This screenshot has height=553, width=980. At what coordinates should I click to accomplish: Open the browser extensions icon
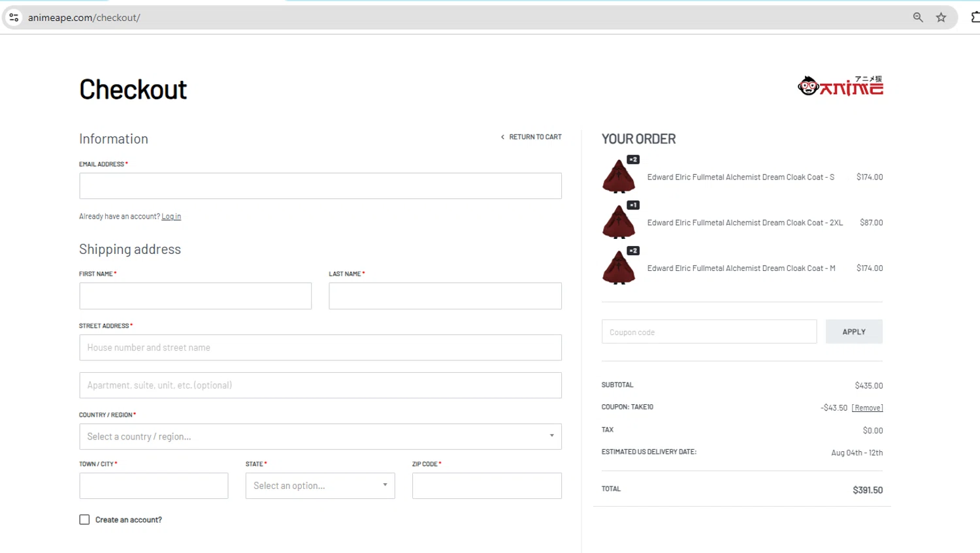975,18
